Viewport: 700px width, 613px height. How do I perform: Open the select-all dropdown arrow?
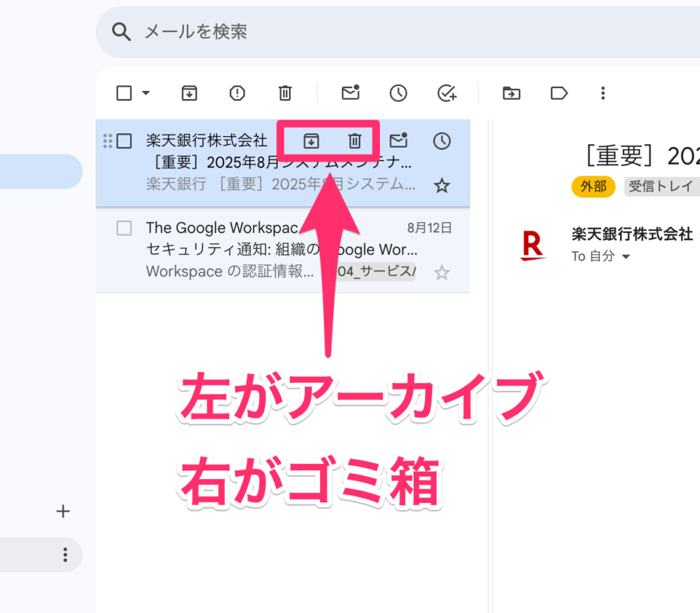(x=146, y=93)
